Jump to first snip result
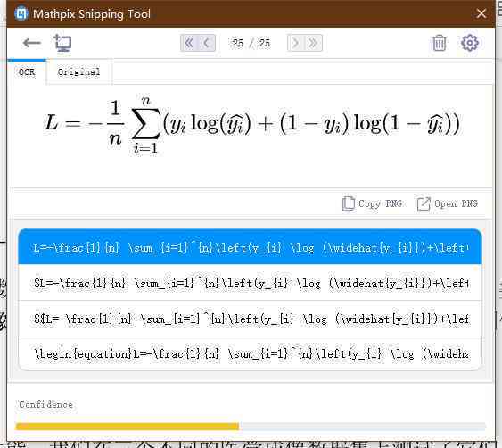This screenshot has height=448, width=502. click(189, 43)
